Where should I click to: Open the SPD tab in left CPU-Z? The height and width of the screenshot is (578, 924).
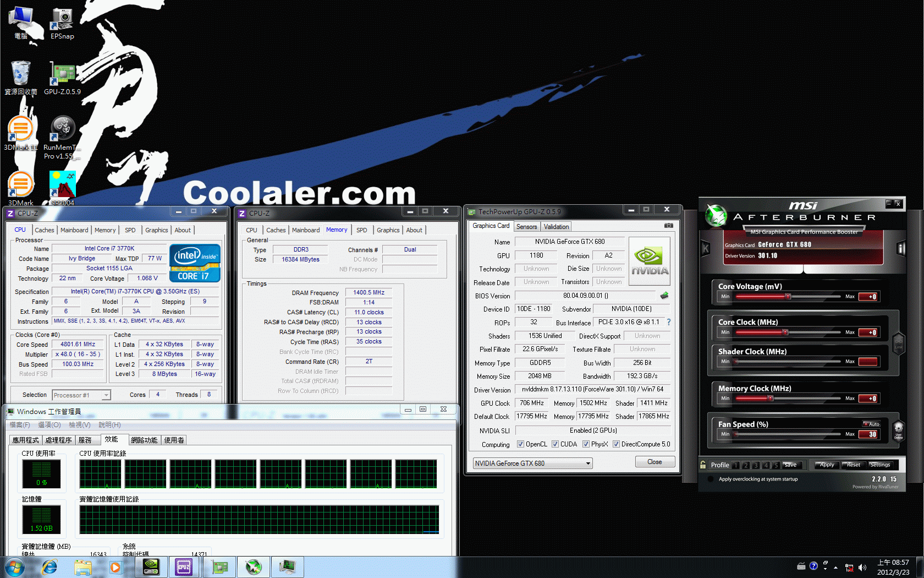pos(130,230)
